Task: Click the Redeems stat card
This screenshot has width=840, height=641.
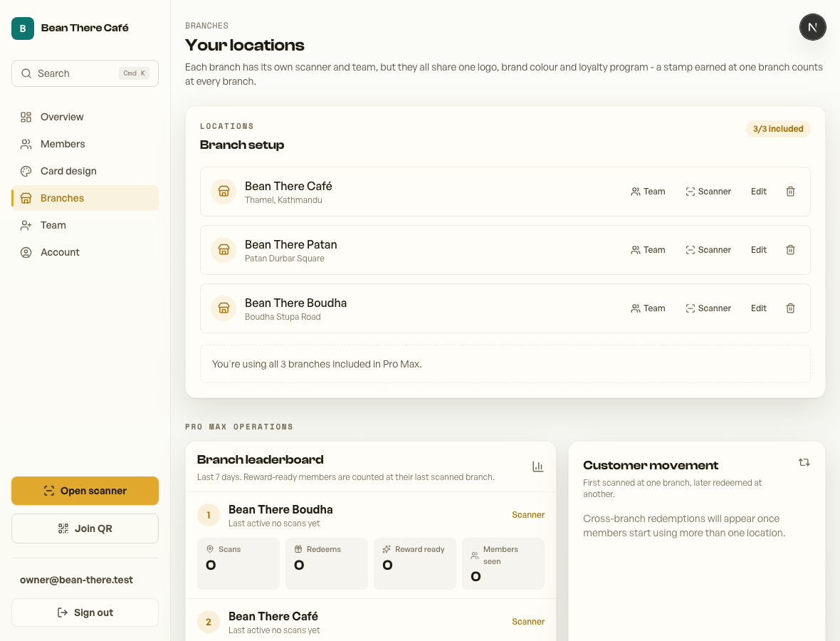Action: point(326,564)
